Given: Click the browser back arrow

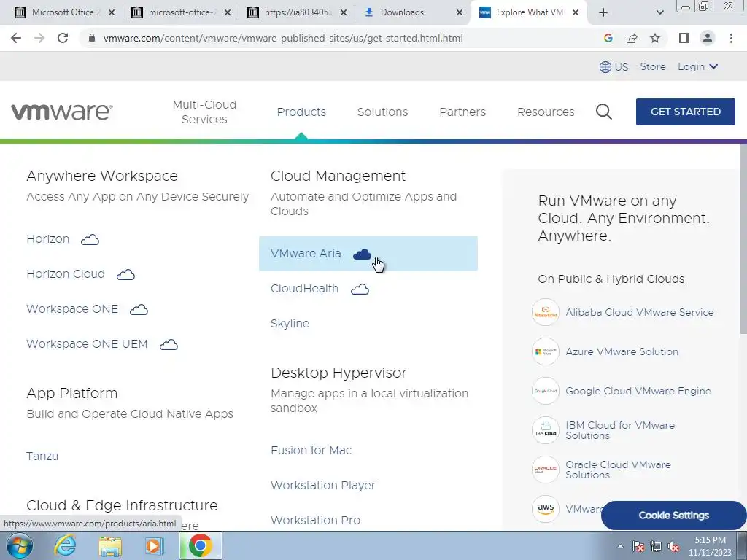Looking at the screenshot, I should pyautogui.click(x=16, y=38).
